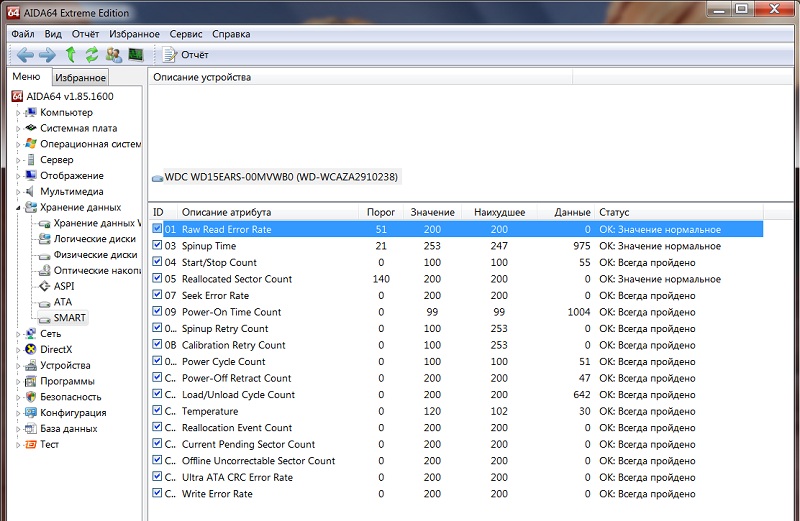Select Мультимедиа in the tree
The image size is (800, 521).
72,191
